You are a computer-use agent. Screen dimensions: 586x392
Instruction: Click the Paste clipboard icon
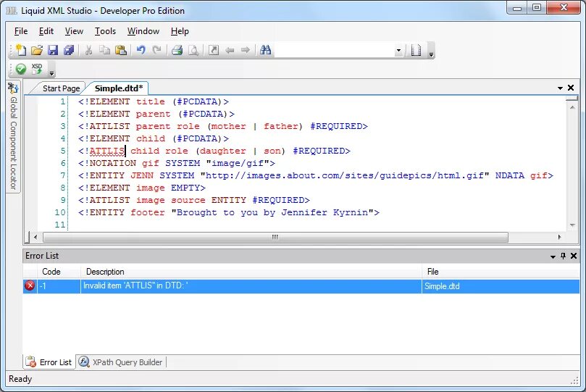[x=121, y=50]
